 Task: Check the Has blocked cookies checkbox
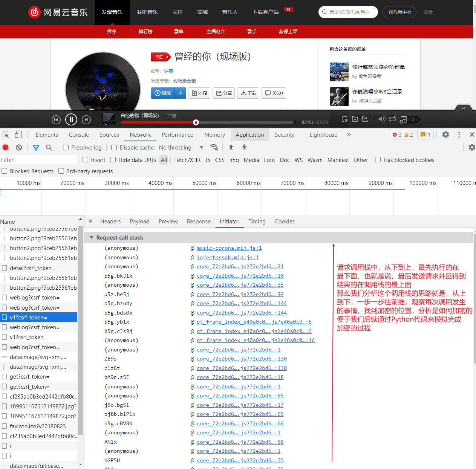pos(378,160)
